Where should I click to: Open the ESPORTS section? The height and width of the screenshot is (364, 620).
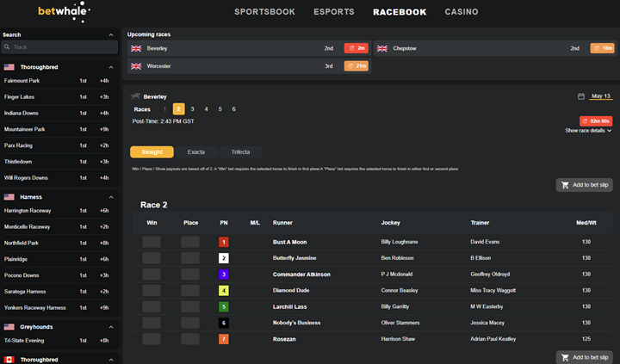click(334, 12)
